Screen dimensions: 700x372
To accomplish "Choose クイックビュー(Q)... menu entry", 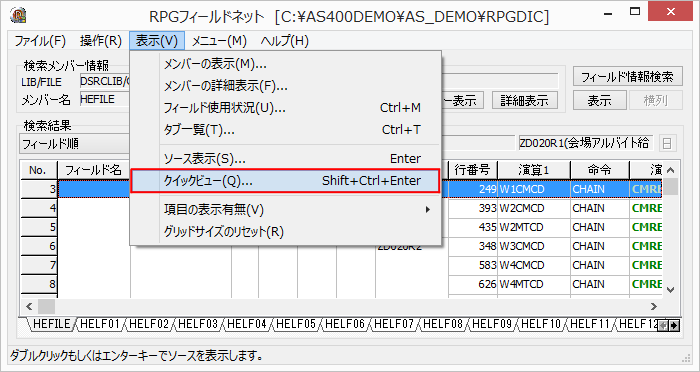I will 286,181.
